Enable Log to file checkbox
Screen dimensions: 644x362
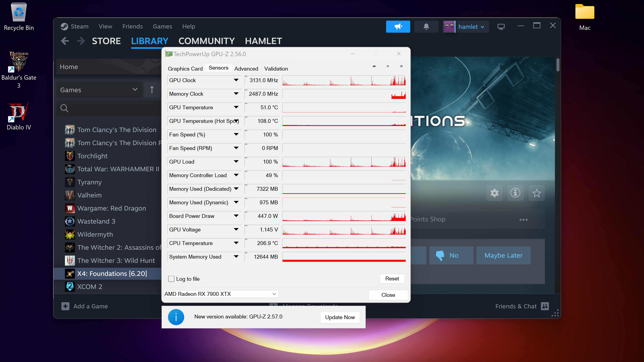(x=171, y=279)
